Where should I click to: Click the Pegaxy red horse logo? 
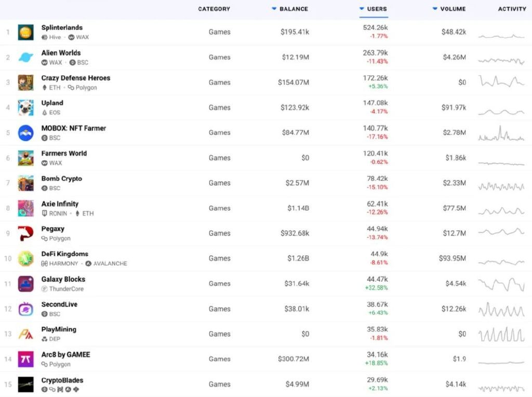tap(26, 234)
